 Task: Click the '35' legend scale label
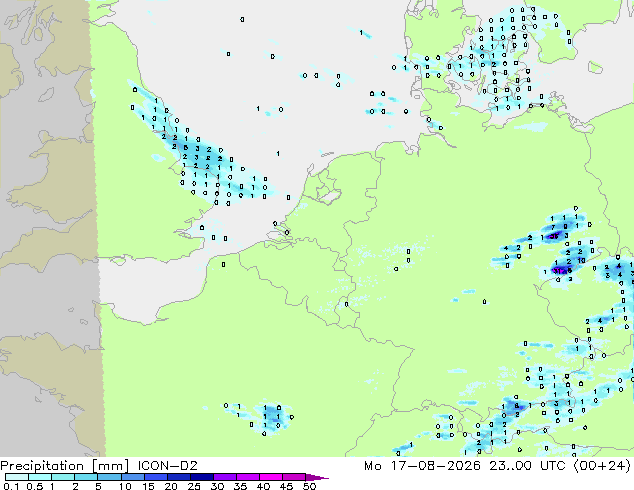pos(240,486)
